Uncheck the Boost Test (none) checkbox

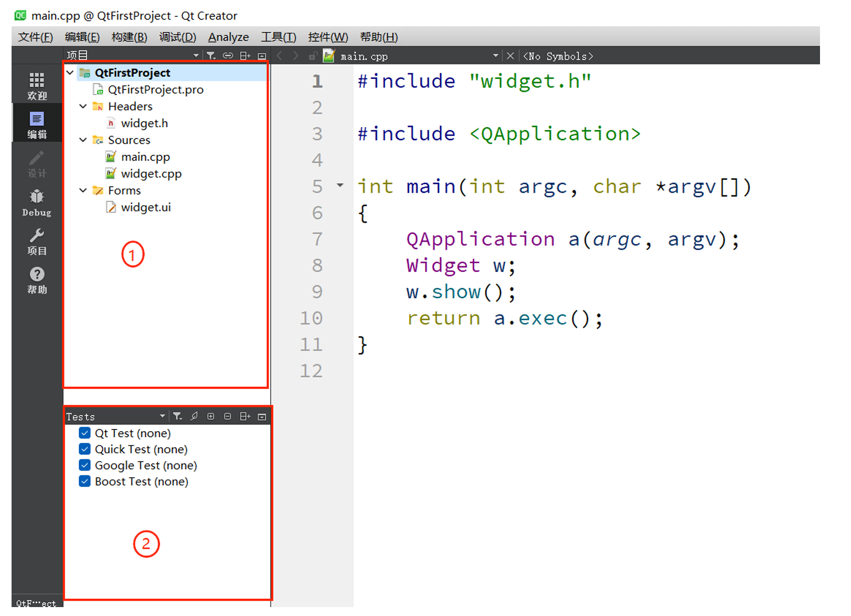click(85, 481)
